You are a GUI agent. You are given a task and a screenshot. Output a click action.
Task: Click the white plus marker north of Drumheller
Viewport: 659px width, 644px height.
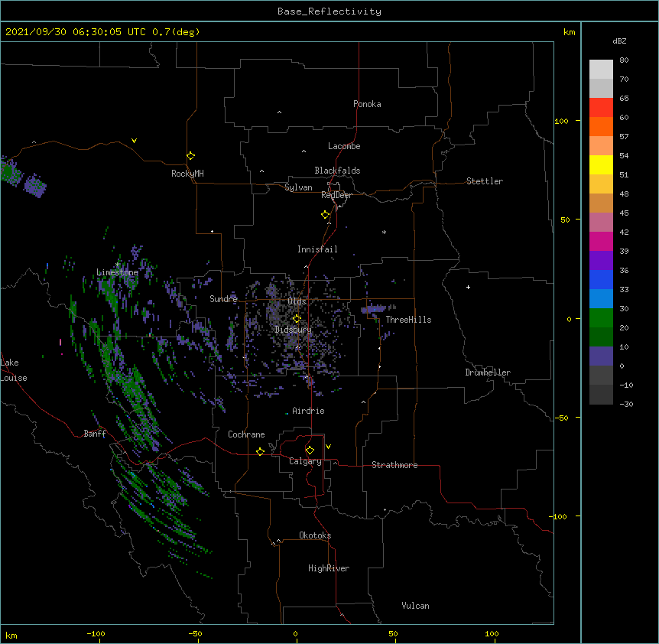(468, 287)
